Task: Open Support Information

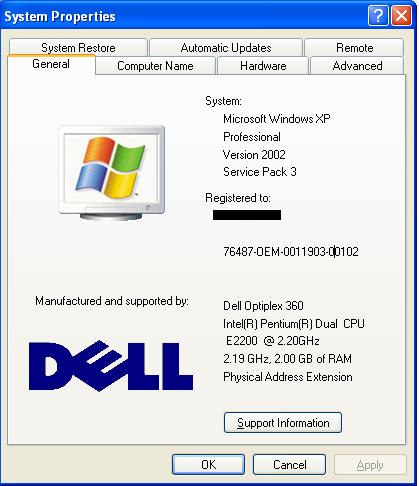Action: [283, 423]
